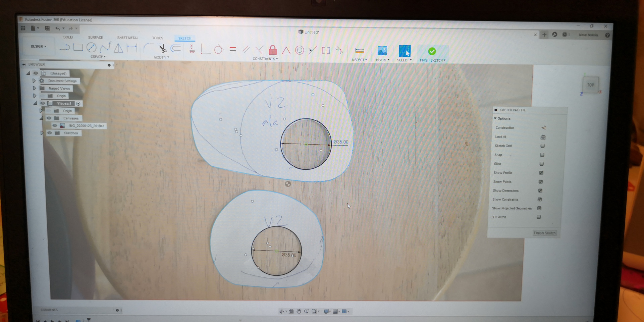Open the DESIGN workspace dropdown
Image resolution: width=644 pixels, height=322 pixels.
38,46
